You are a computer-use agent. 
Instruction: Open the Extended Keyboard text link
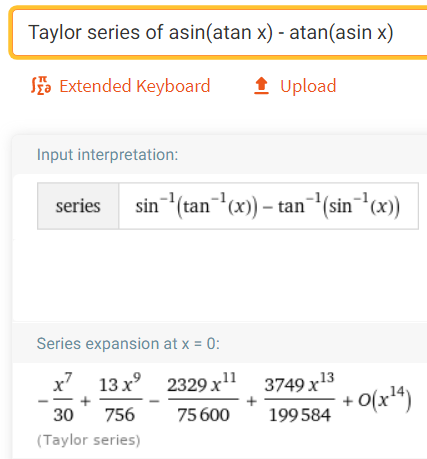(135, 86)
